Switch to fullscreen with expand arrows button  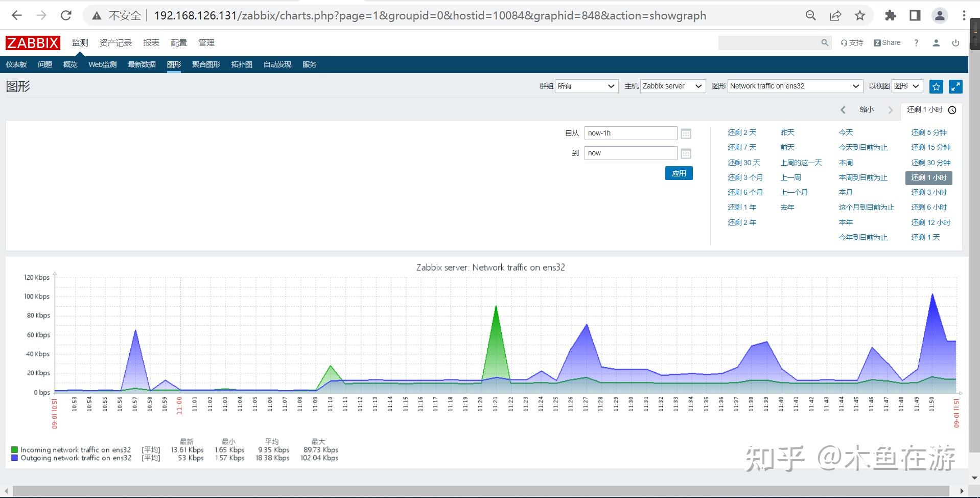click(955, 86)
